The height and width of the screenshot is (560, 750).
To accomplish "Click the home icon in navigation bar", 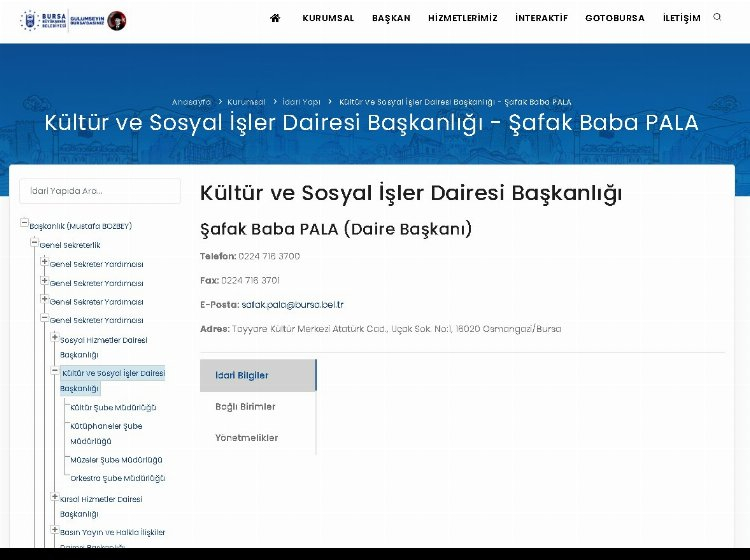I will [275, 18].
